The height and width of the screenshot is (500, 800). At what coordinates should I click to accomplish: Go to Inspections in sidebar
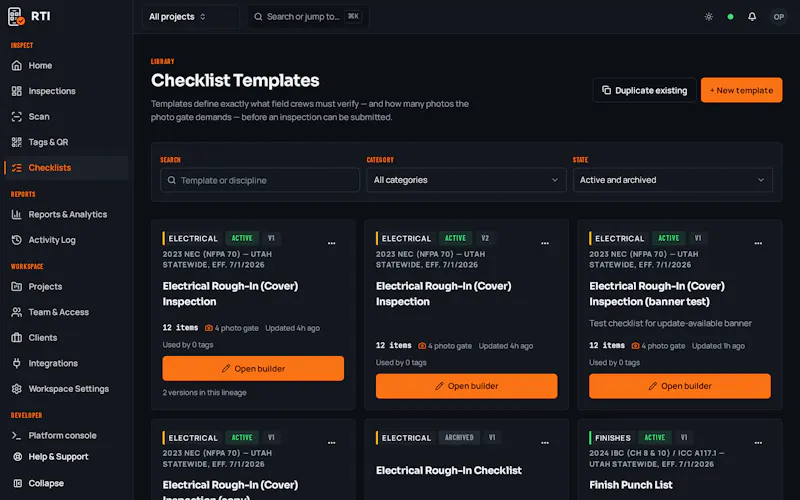tap(65, 91)
